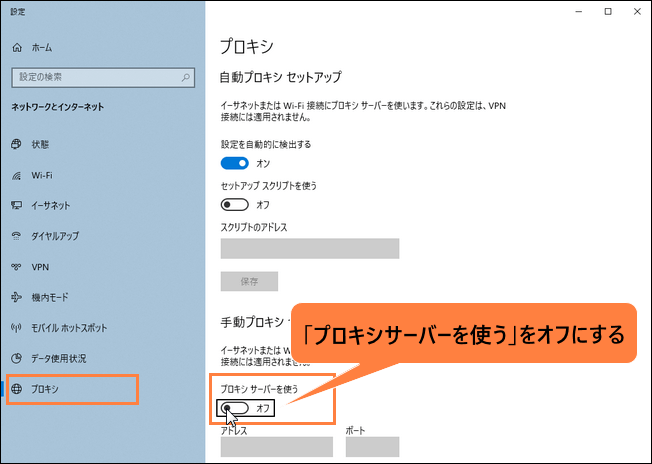
Task: Toggle プロキシ サーバーを使う switch
Action: [235, 408]
